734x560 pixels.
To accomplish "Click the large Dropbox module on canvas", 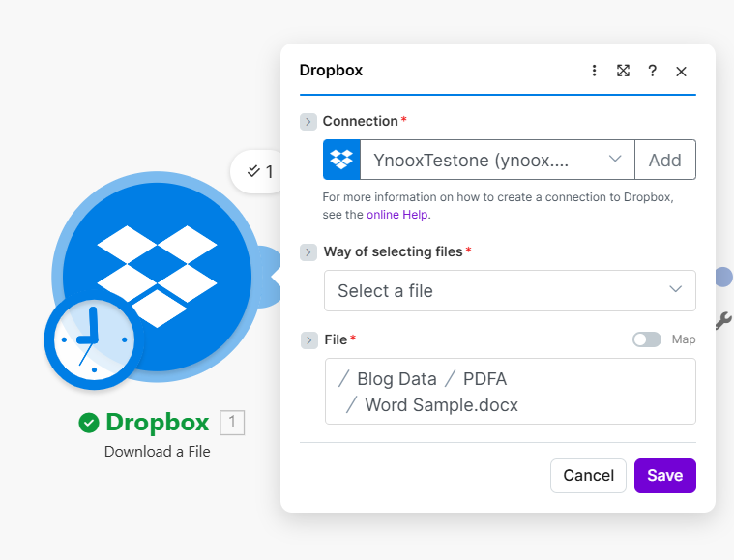I will click(x=158, y=277).
